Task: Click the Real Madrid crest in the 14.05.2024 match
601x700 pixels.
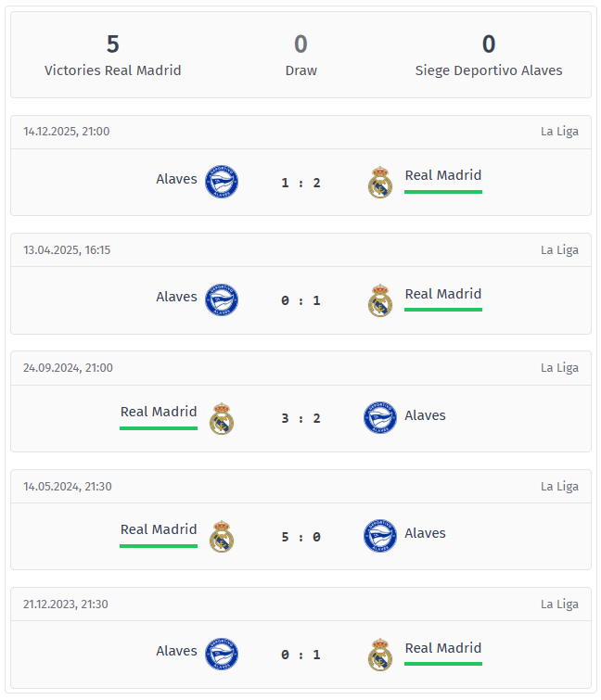Action: click(x=221, y=537)
